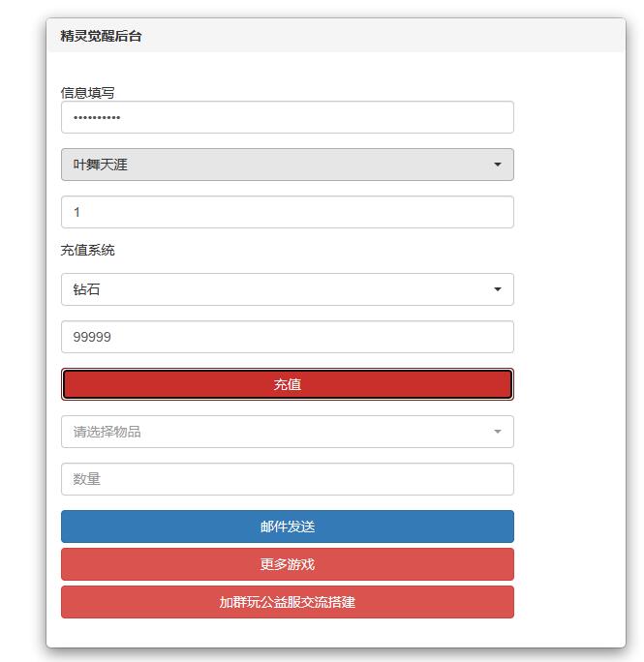
Task: Click the blue 邮件发送 button
Action: (288, 527)
